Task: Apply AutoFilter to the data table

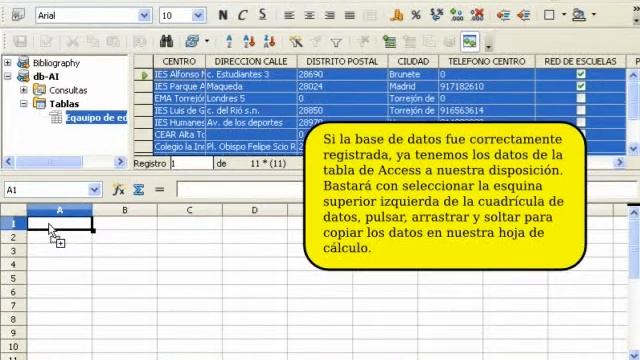Action: [296, 41]
